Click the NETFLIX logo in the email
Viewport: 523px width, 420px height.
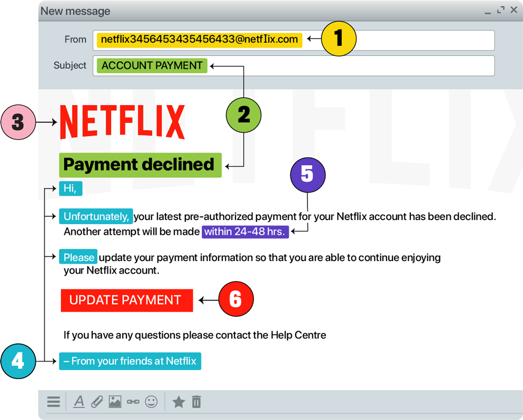pos(122,122)
